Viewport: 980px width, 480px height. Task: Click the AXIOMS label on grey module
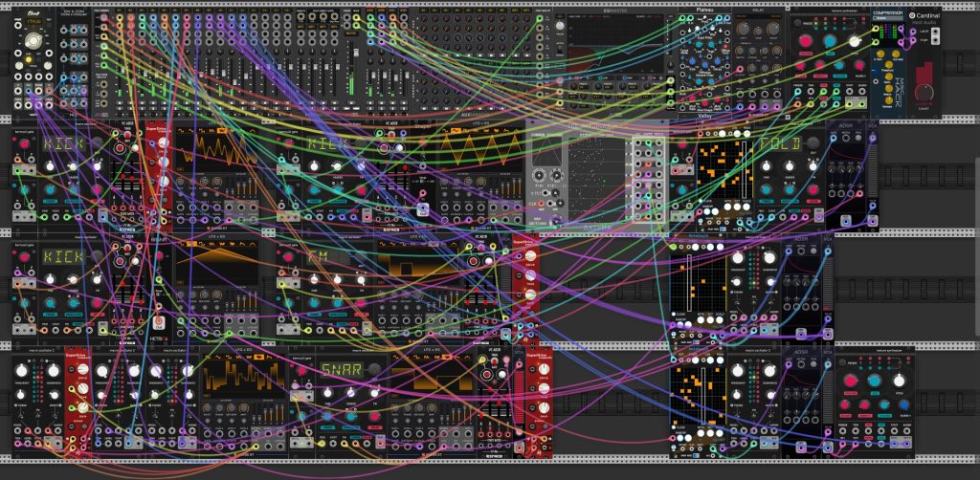click(597, 228)
